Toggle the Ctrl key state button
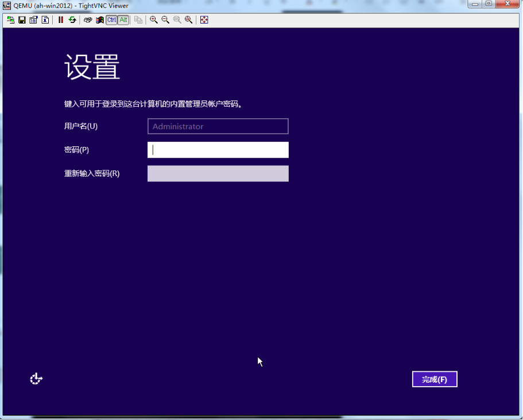This screenshot has width=523, height=420. [x=111, y=20]
